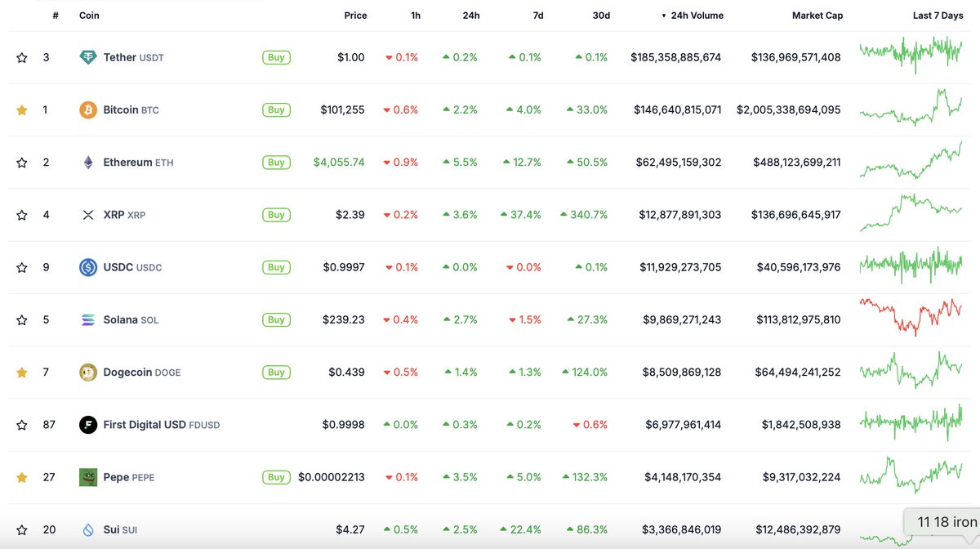Sort table by Market Cap header
Viewport: 980px width, 549px height.
[817, 16]
